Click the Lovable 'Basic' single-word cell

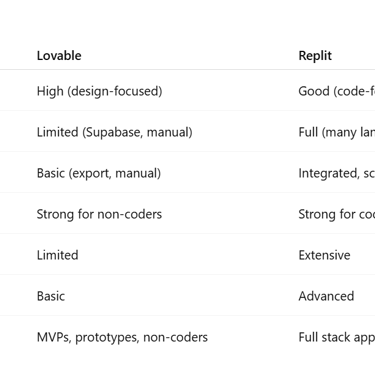coord(51,296)
